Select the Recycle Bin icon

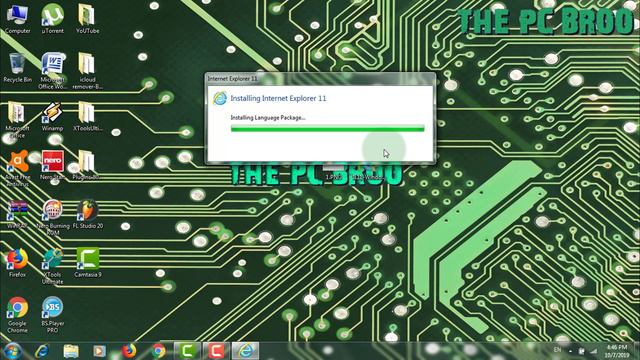point(17,68)
